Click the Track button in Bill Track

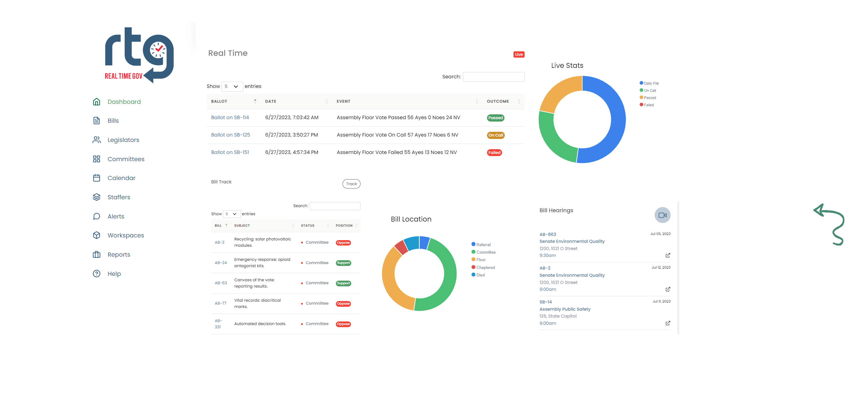point(352,183)
